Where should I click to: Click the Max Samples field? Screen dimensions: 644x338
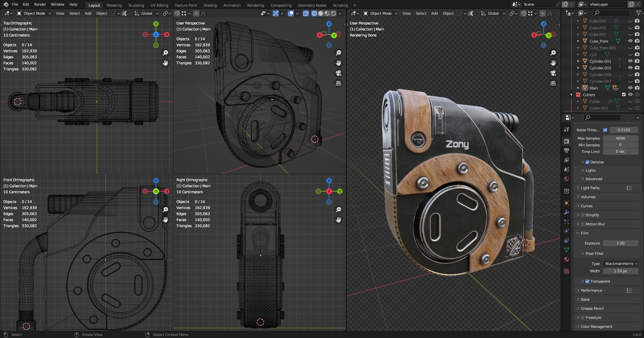pos(620,138)
